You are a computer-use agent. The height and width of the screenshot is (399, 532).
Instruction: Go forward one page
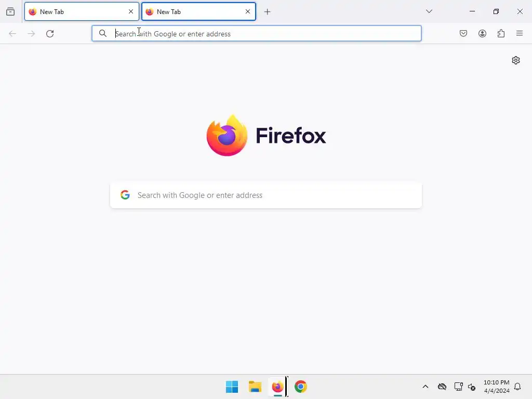click(x=31, y=34)
